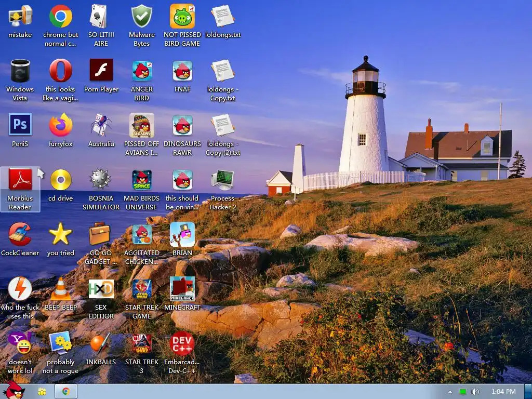Click the green tray status icon
Image resolution: width=532 pixels, height=399 pixels.
pos(463,392)
